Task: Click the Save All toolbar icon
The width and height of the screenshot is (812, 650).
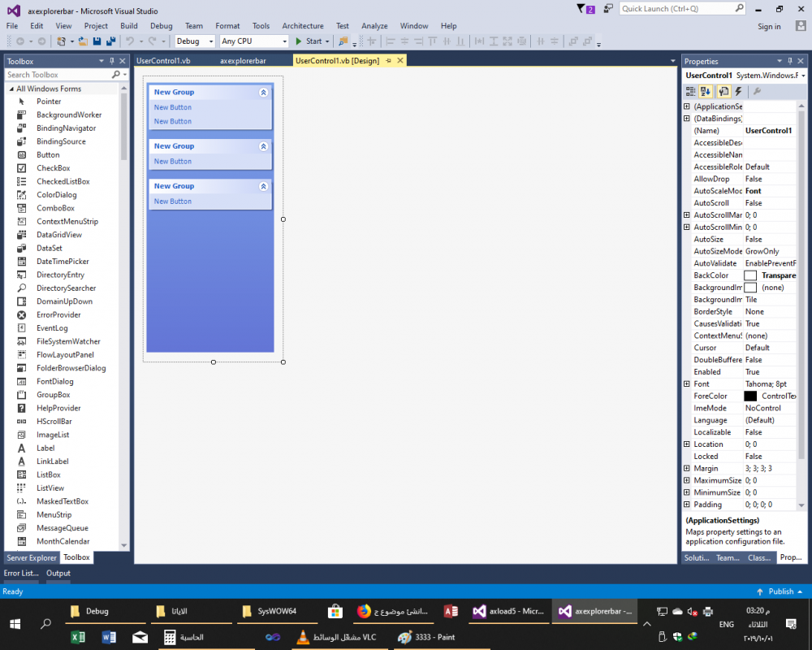Action: (110, 41)
